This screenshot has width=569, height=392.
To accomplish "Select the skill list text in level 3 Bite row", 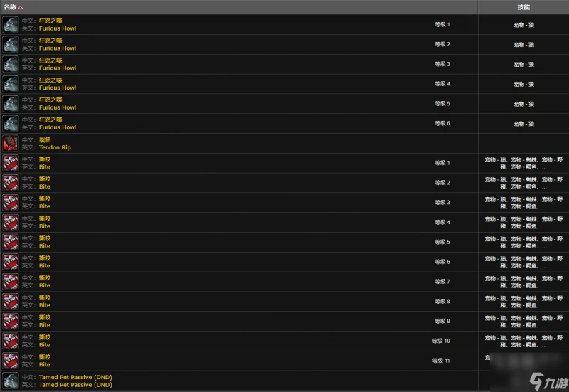I will pos(523,203).
